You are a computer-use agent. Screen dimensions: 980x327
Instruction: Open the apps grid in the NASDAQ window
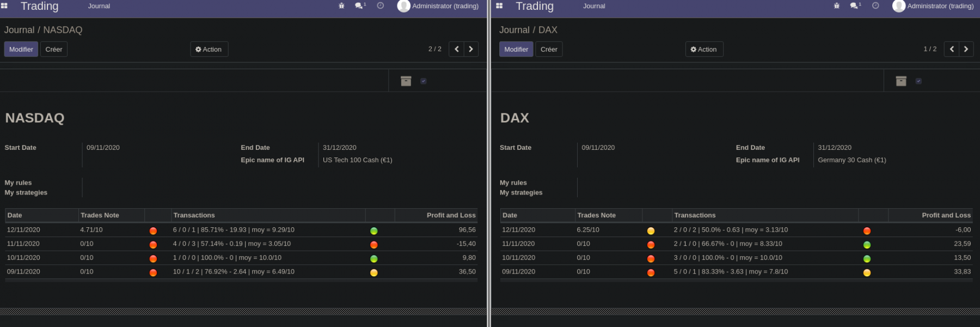click(x=4, y=6)
